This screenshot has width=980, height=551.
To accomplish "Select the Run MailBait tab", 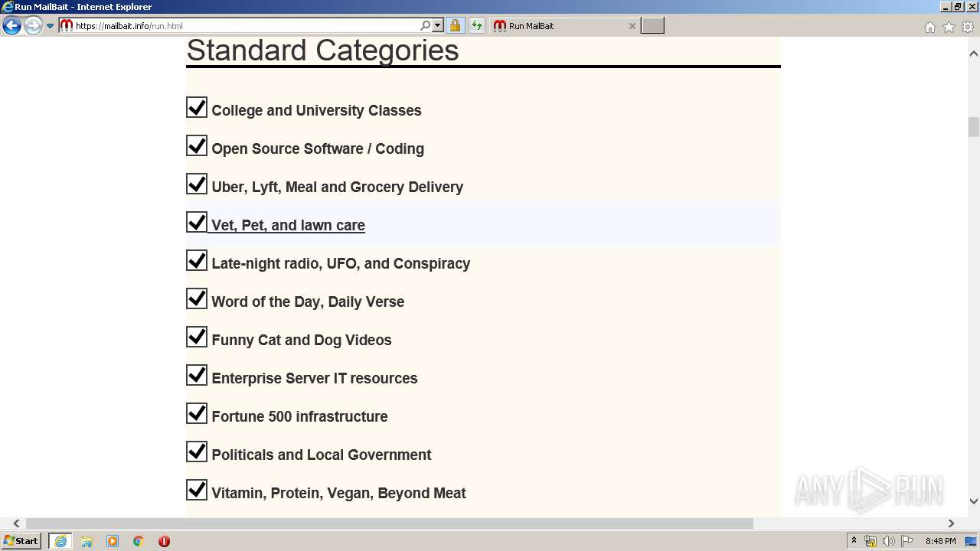I will pos(563,26).
